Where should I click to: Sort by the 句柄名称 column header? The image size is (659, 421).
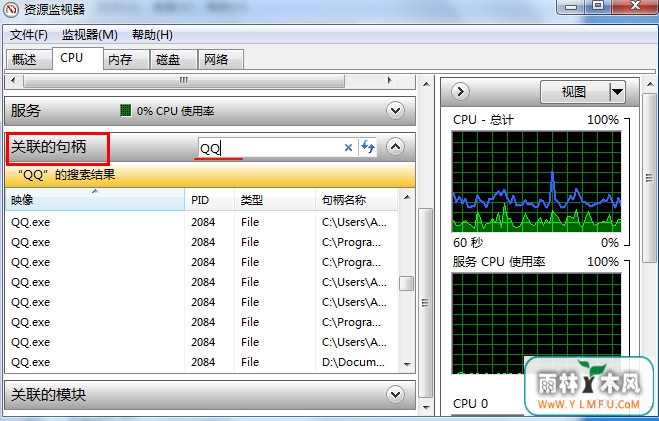356,200
